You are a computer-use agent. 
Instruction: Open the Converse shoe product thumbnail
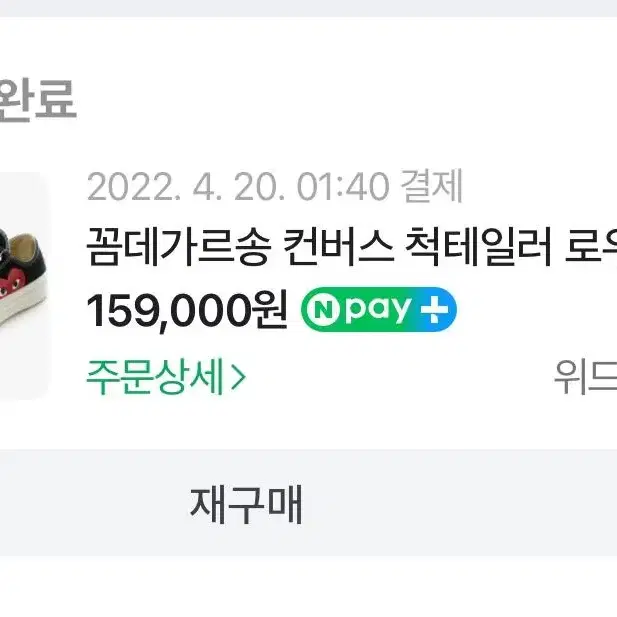tap(24, 286)
